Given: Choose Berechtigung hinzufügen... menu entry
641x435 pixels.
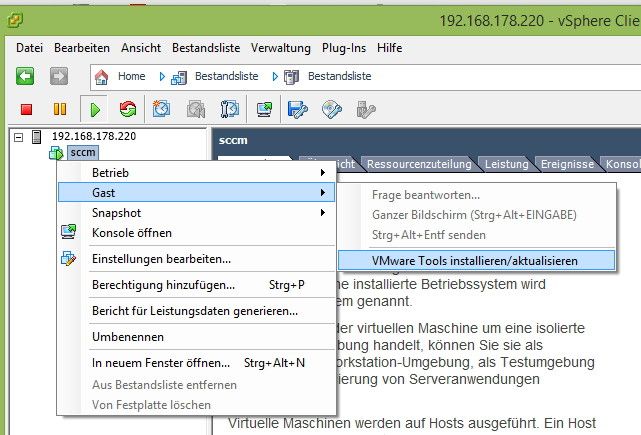Looking at the screenshot, I should [196, 285].
